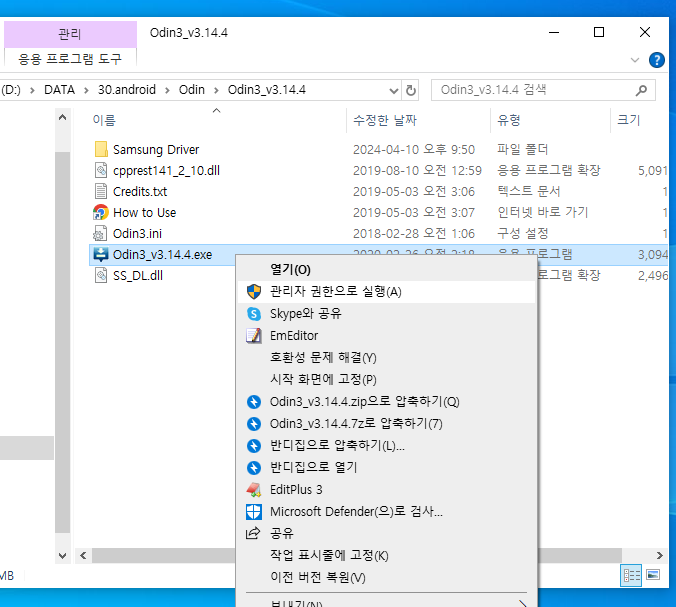Navigate to Odin in the breadcrumb
The image size is (676, 607).
coord(192,90)
